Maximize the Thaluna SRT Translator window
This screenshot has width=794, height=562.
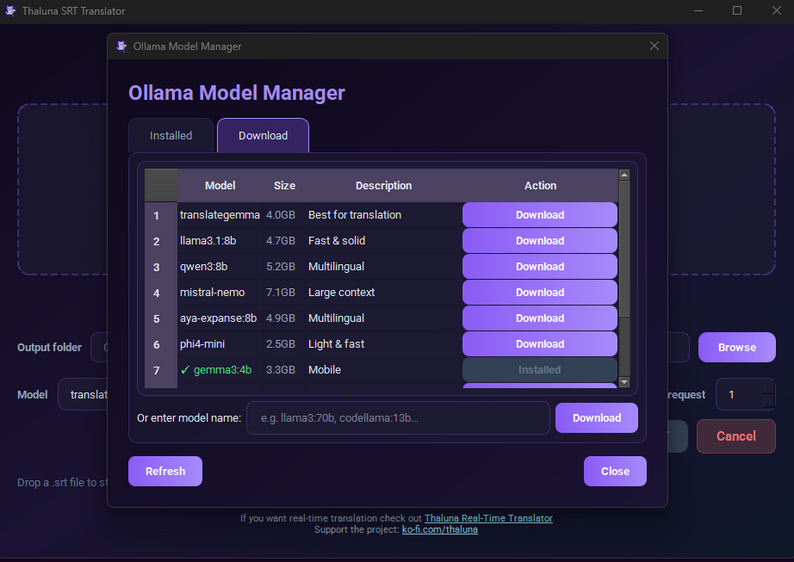[737, 11]
